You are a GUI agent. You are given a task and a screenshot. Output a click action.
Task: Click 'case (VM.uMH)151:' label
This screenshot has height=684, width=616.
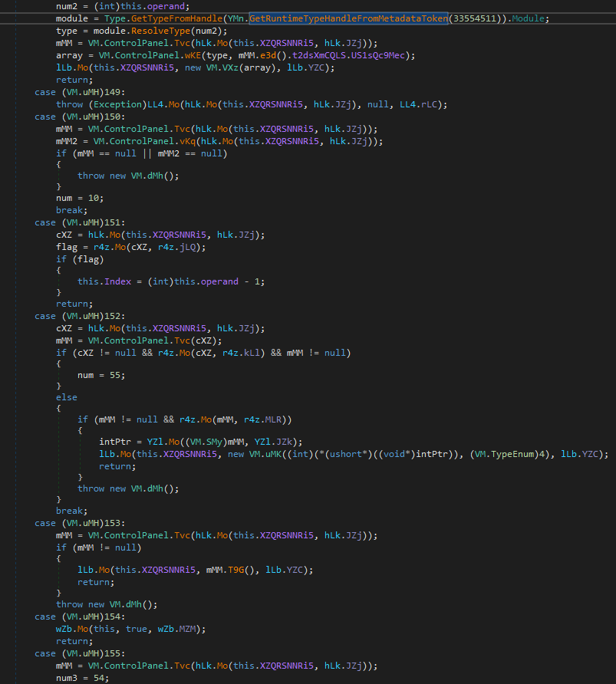pos(80,222)
